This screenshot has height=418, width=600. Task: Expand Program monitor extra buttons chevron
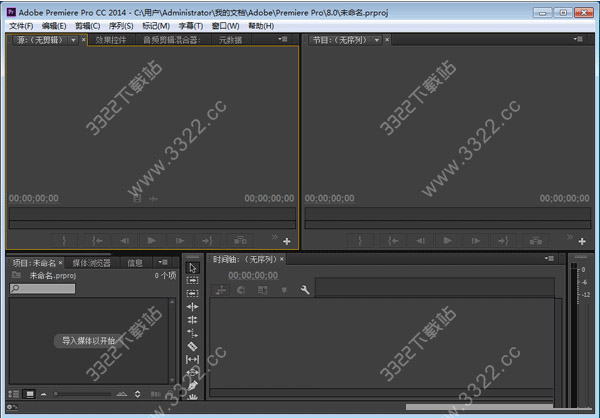click(x=570, y=237)
